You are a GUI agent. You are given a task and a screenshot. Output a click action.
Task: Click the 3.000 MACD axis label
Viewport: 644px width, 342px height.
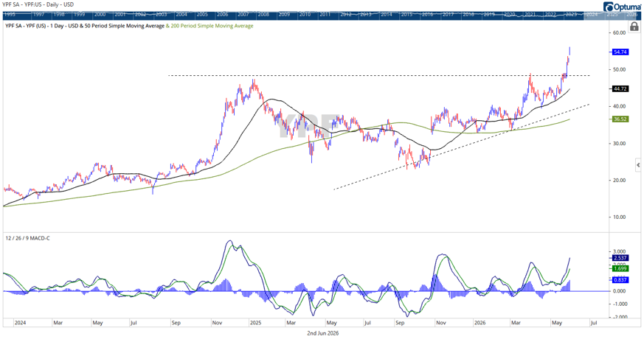point(619,251)
